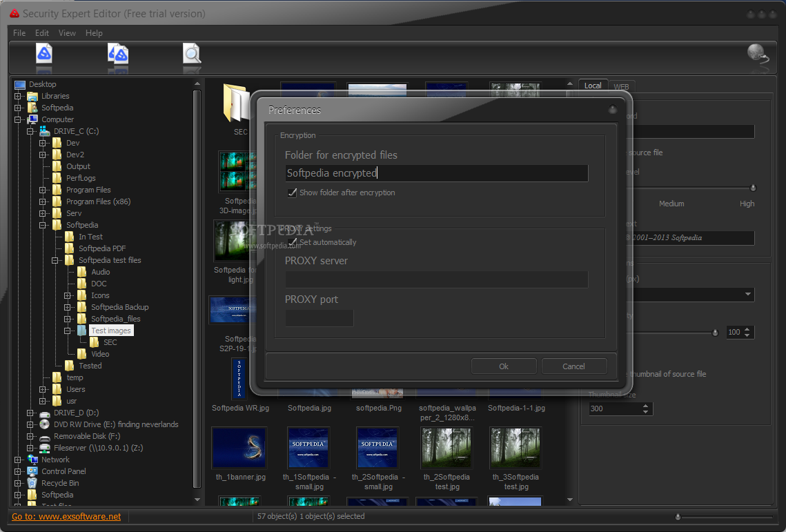786x532 pixels.
Task: Select DRIVE_C (C:) drive icon
Action: click(x=45, y=131)
